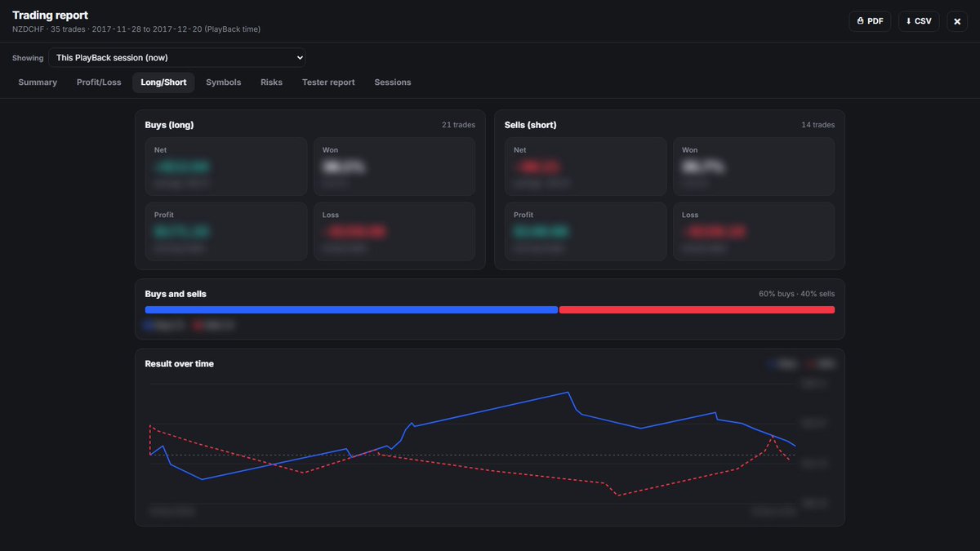Select the Long/Short tab
Viewport: 980px width, 551px height.
(x=163, y=82)
